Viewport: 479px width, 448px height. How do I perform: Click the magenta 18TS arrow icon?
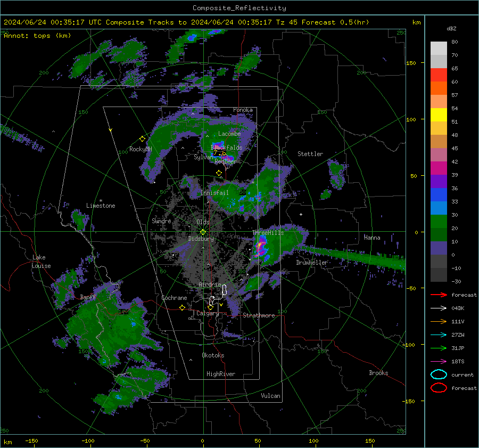439,362
